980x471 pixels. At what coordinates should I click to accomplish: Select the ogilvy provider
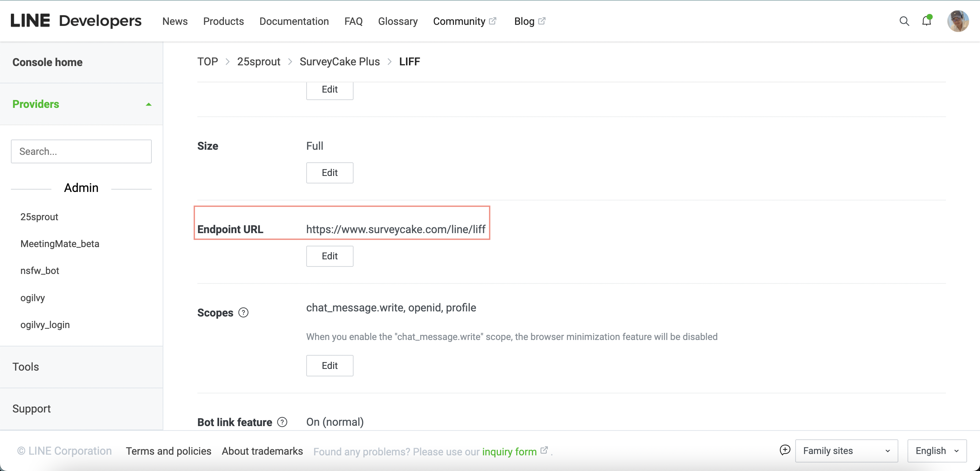(33, 298)
